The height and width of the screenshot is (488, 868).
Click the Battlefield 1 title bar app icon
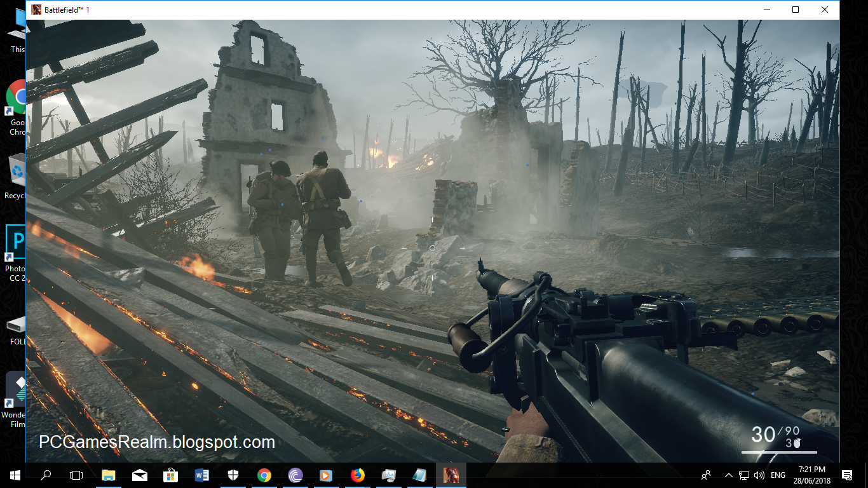[x=36, y=10]
